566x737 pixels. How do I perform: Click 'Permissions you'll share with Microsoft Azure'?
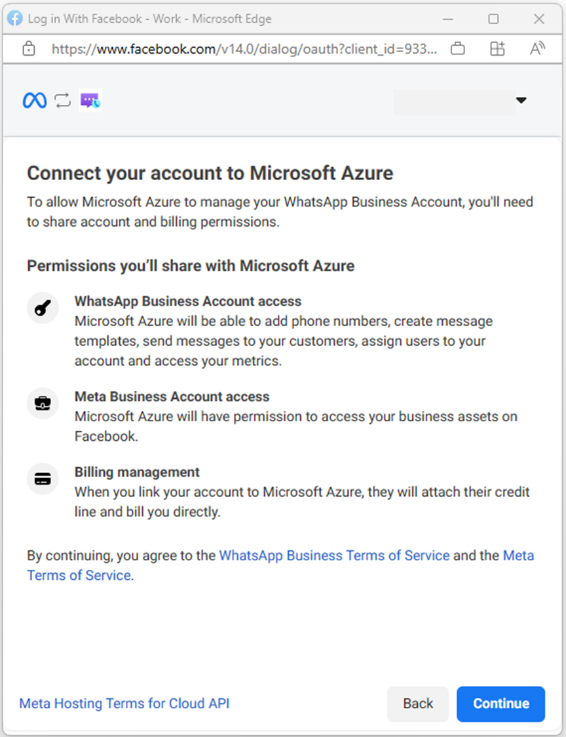pyautogui.click(x=190, y=266)
